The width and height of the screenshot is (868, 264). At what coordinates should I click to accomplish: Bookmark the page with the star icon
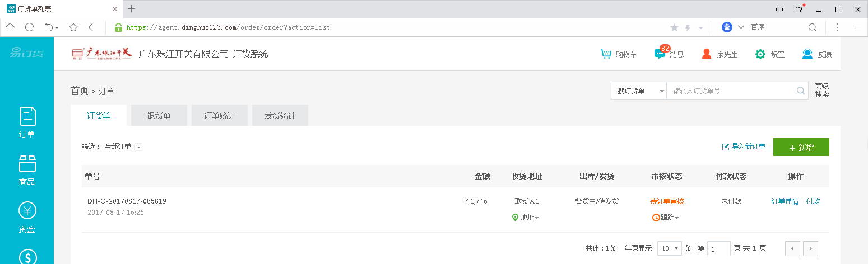(73, 27)
